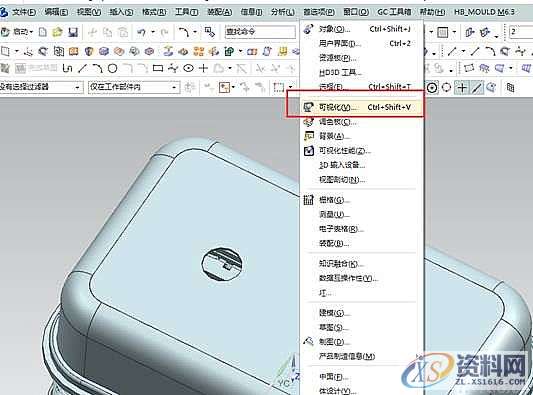Screen dimensions: 533x395
Task: Click the 启动 start button
Action: [16, 32]
